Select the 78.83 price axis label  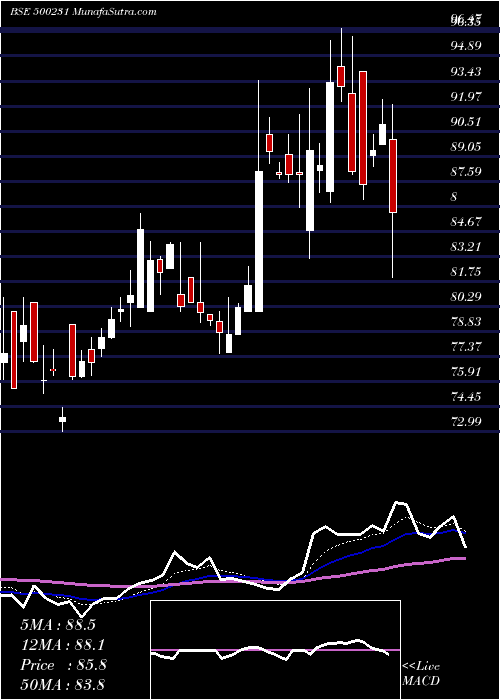(466, 321)
